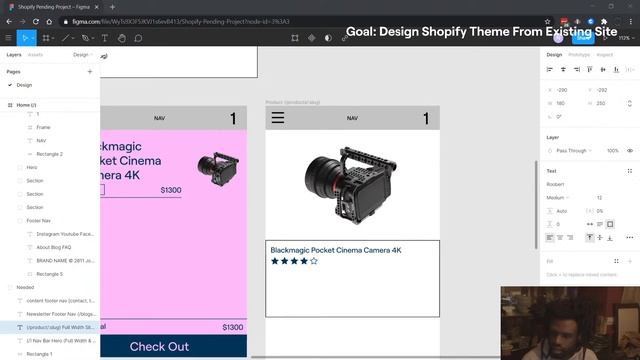The width and height of the screenshot is (640, 360).
Task: Switch to the Assets tab
Action: click(x=35, y=55)
